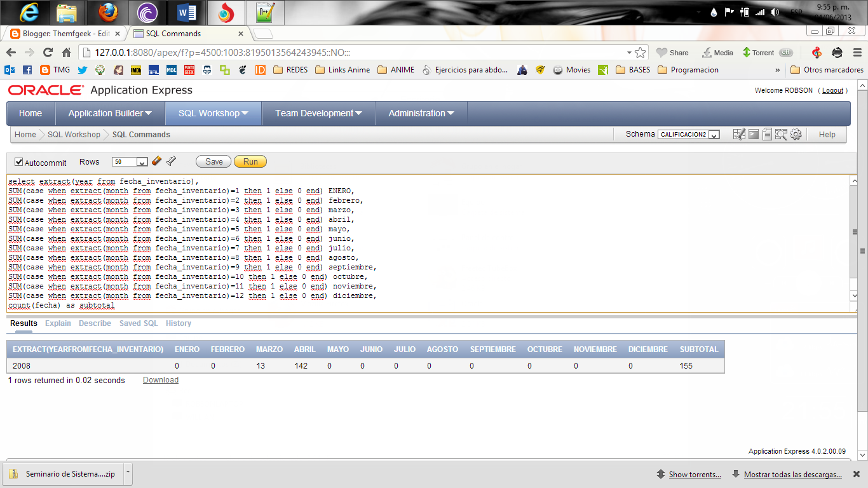Disable the Autocommit checkbox
The width and height of the screenshot is (868, 488).
pos(18,161)
